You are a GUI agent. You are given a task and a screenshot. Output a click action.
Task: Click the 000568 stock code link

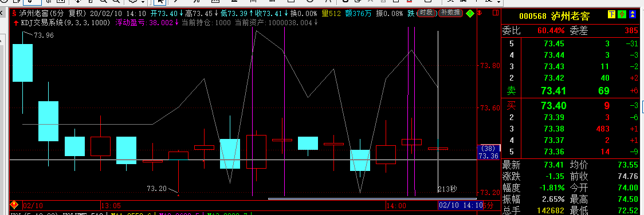pos(533,17)
